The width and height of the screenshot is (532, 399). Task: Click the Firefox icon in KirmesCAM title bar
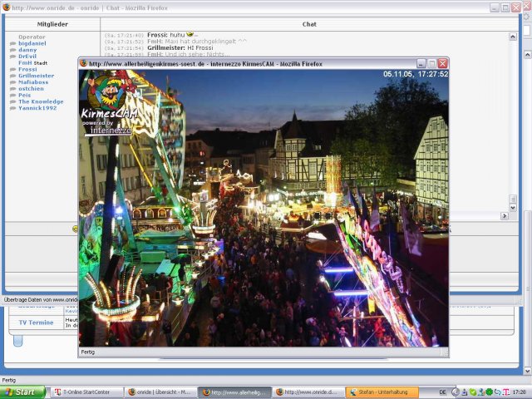point(83,63)
